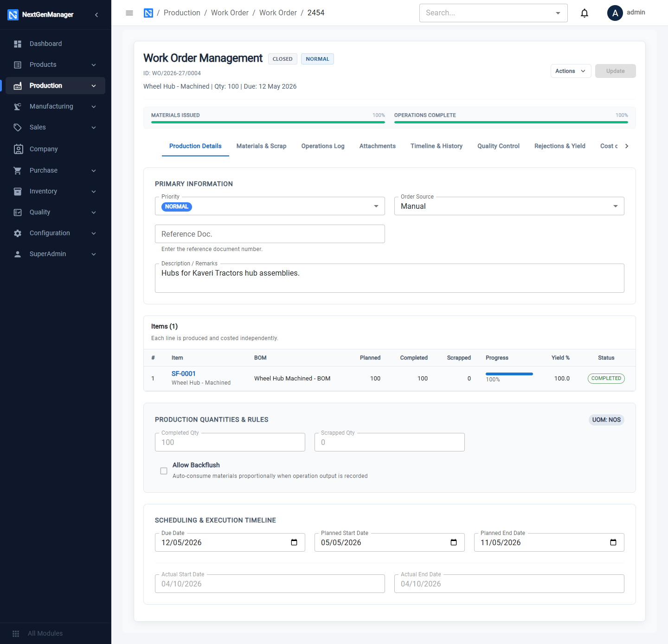The width and height of the screenshot is (668, 644).
Task: Open the Due Date calendar picker icon
Action: point(294,542)
